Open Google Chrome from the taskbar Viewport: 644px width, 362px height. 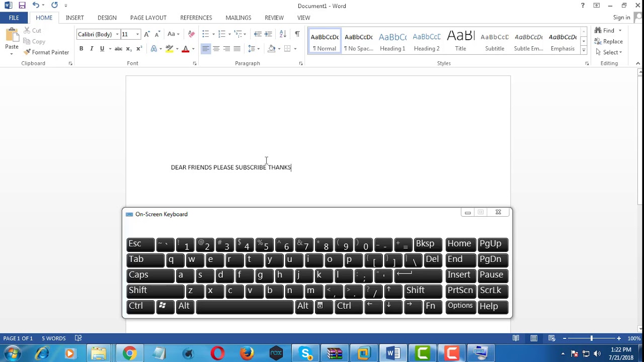tap(129, 353)
